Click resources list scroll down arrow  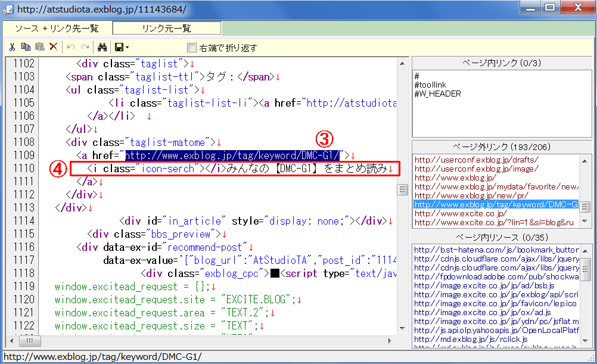585,341
